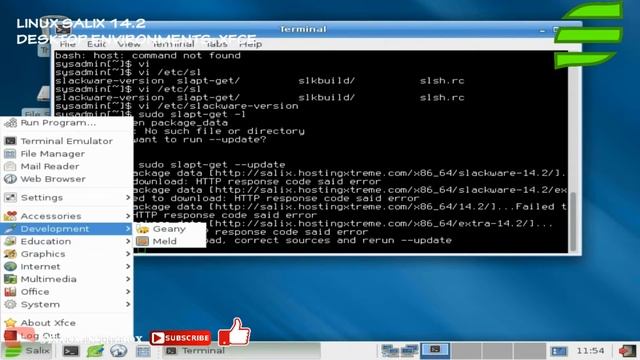Open the Terminal menu in menu bar

click(173, 44)
